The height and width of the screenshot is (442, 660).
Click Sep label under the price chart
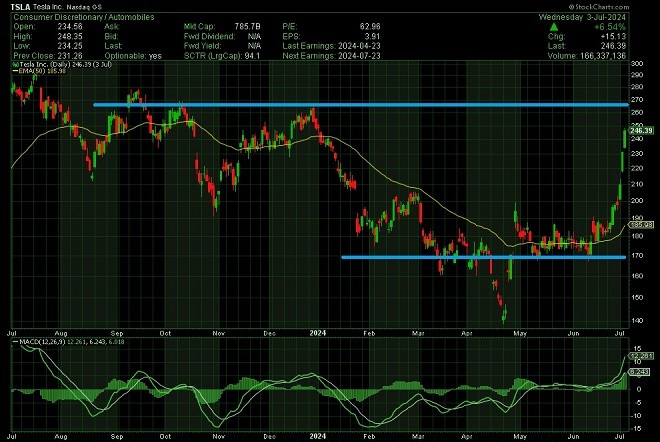pos(117,333)
